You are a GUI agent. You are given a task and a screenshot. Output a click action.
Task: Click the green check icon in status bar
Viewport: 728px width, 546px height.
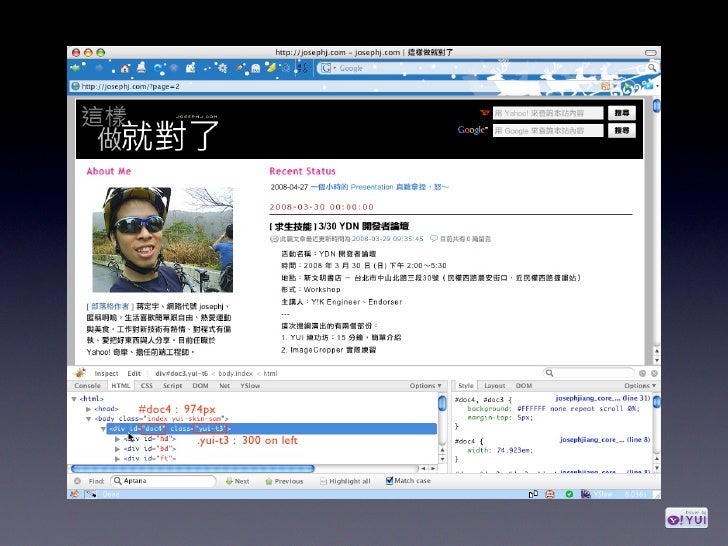[x=569, y=494]
